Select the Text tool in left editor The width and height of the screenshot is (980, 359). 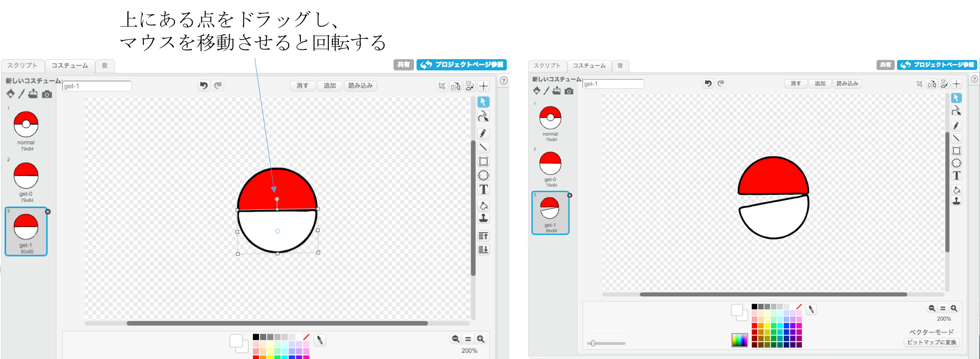point(483,190)
